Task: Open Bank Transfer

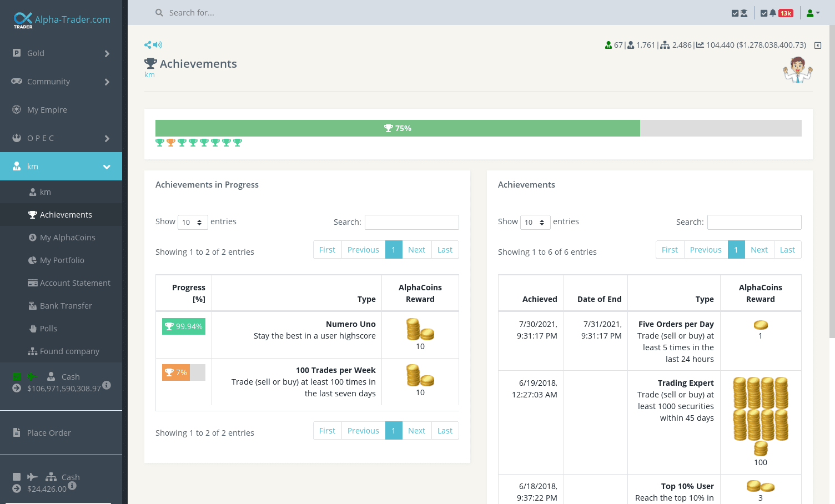Action: pyautogui.click(x=61, y=306)
